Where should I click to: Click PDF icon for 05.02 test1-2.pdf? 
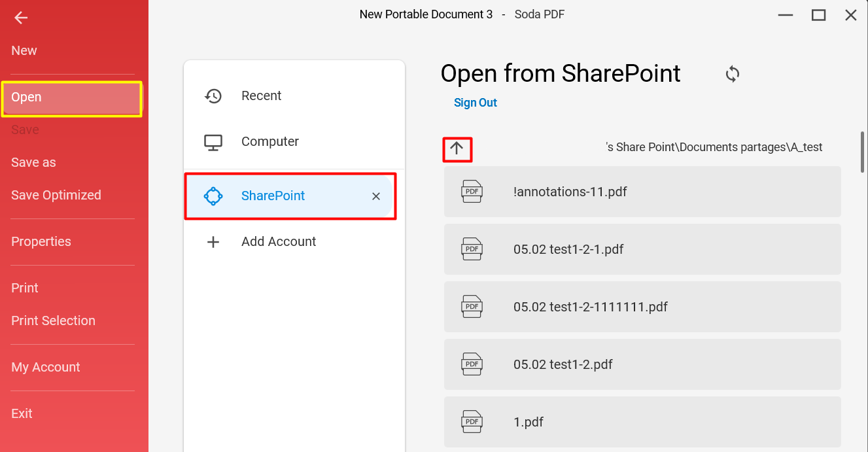[x=472, y=364]
